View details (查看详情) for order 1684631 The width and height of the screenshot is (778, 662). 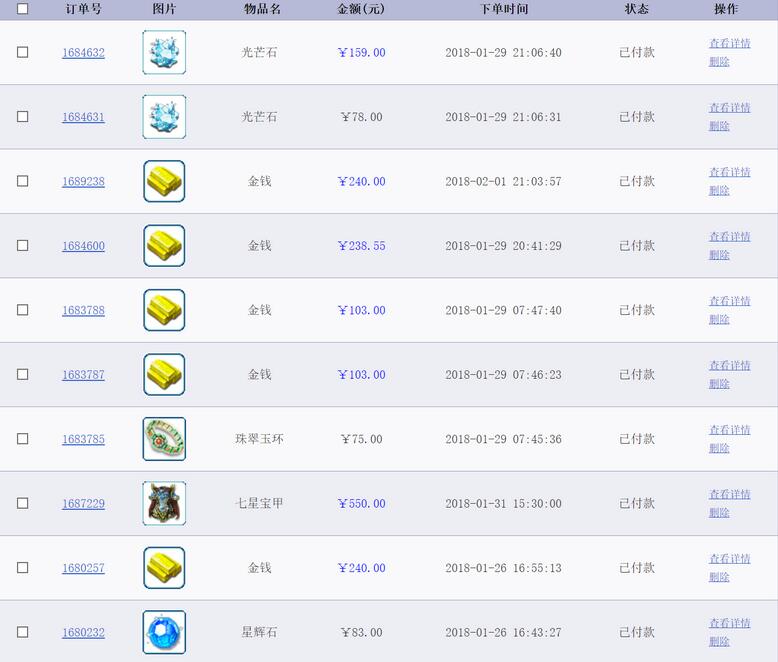click(729, 108)
